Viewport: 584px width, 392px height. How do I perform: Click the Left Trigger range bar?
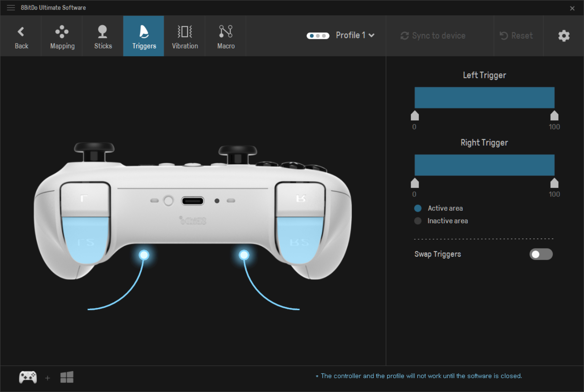(484, 98)
